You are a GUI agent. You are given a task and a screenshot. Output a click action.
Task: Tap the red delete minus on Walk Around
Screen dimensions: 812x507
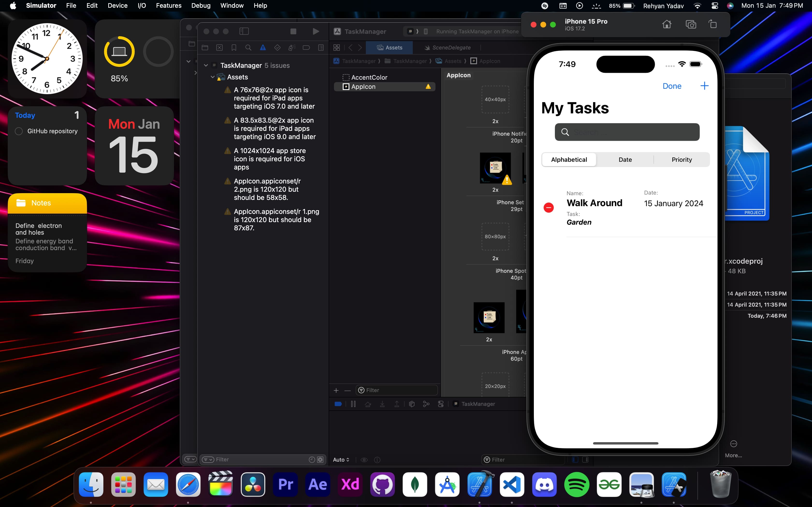click(549, 208)
